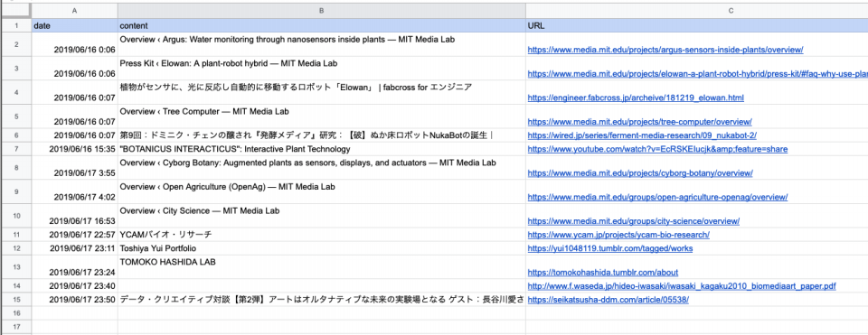Select the date cell '2019/06/17 4:02'

(74, 191)
